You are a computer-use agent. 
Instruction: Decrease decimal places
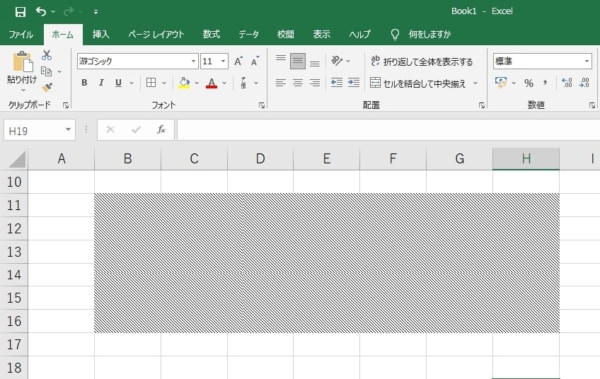[x=584, y=83]
